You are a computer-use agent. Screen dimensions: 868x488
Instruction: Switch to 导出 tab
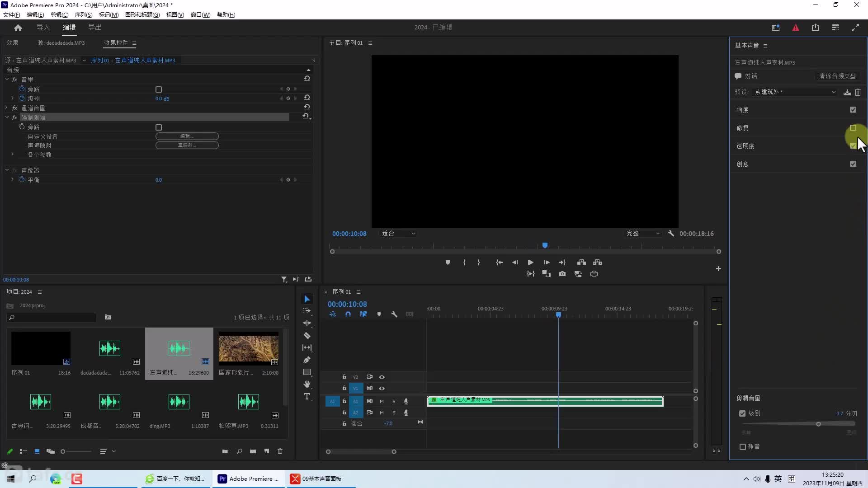point(95,28)
